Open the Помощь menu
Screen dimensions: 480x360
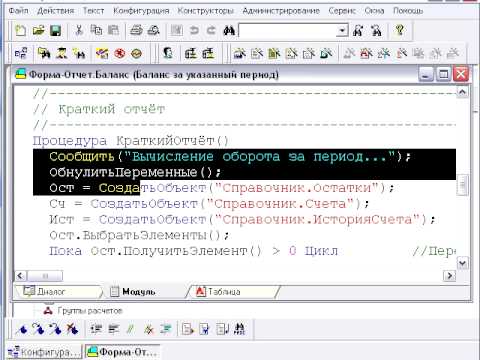coord(408,11)
